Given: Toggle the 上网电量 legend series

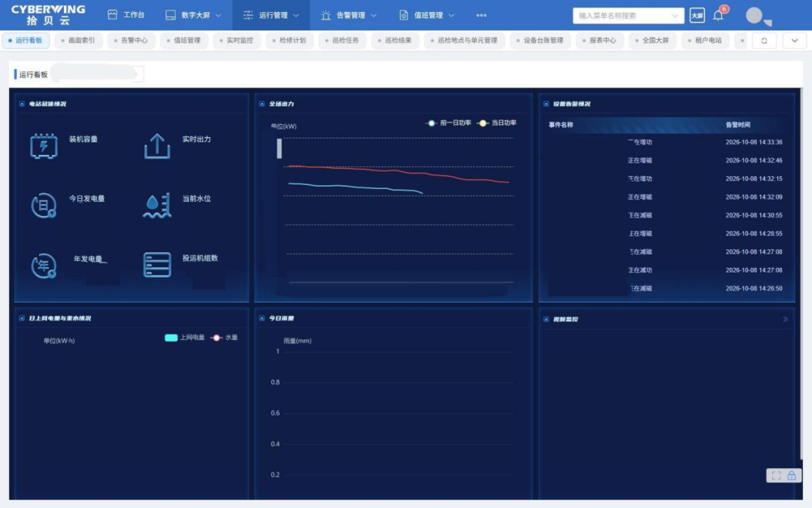Looking at the screenshot, I should point(184,337).
